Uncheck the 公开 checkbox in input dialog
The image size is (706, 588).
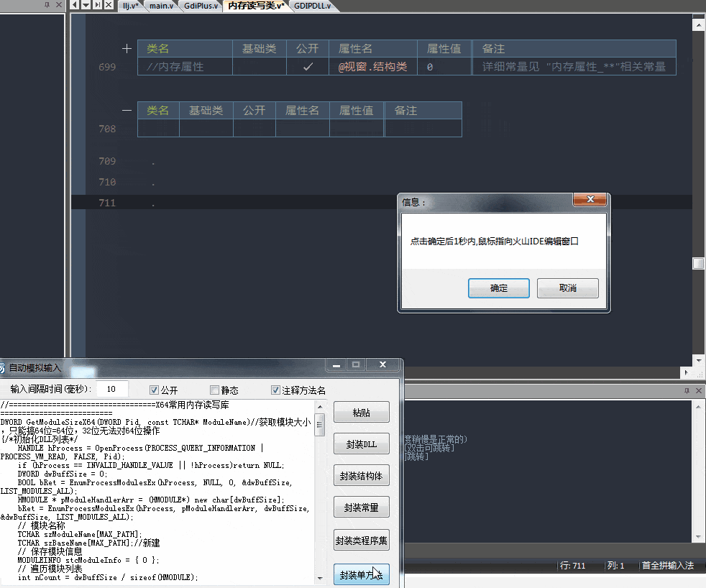(154, 390)
